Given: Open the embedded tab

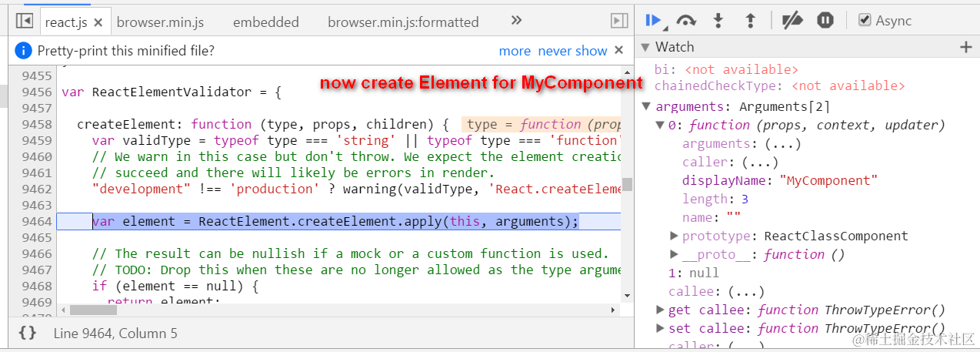Looking at the screenshot, I should [265, 22].
